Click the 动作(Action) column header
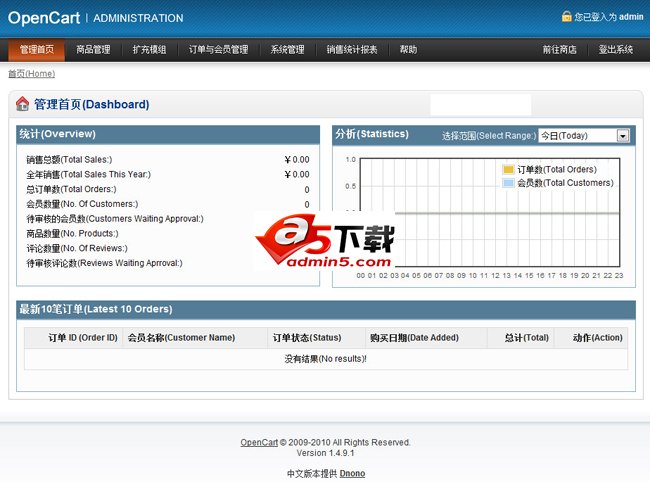 tap(592, 338)
